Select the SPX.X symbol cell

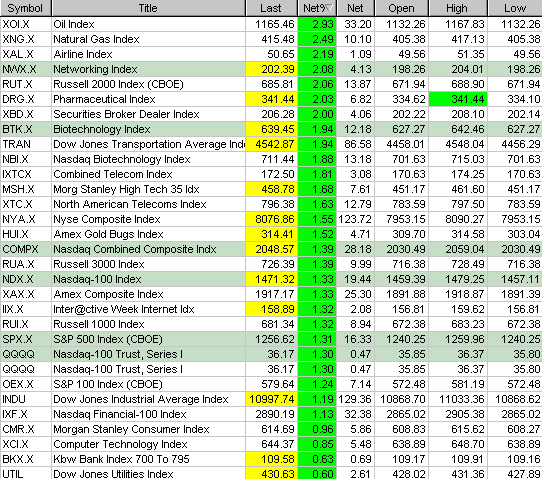point(26,339)
